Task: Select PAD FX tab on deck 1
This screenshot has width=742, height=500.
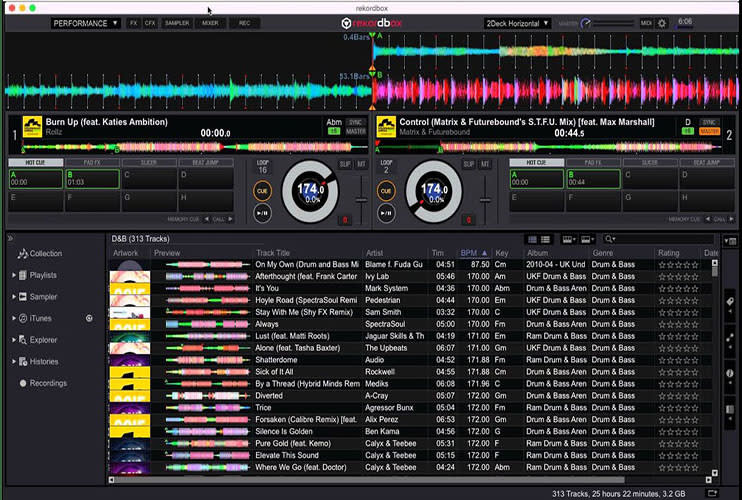Action: pyautogui.click(x=92, y=162)
